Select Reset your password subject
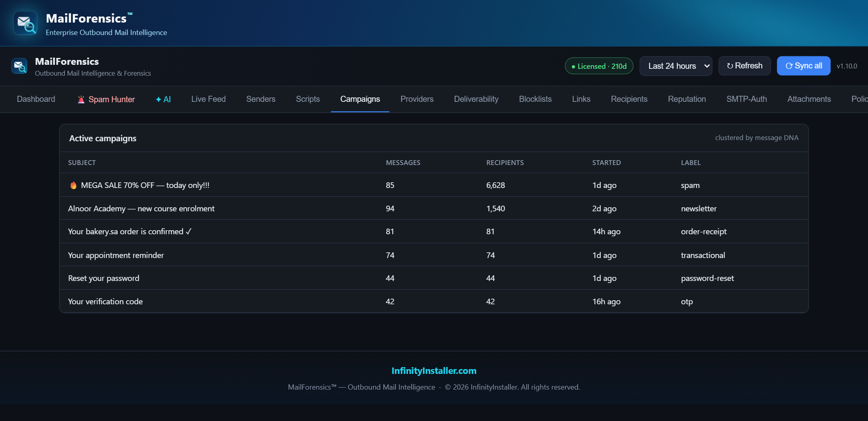The height and width of the screenshot is (421, 868). [x=104, y=278]
